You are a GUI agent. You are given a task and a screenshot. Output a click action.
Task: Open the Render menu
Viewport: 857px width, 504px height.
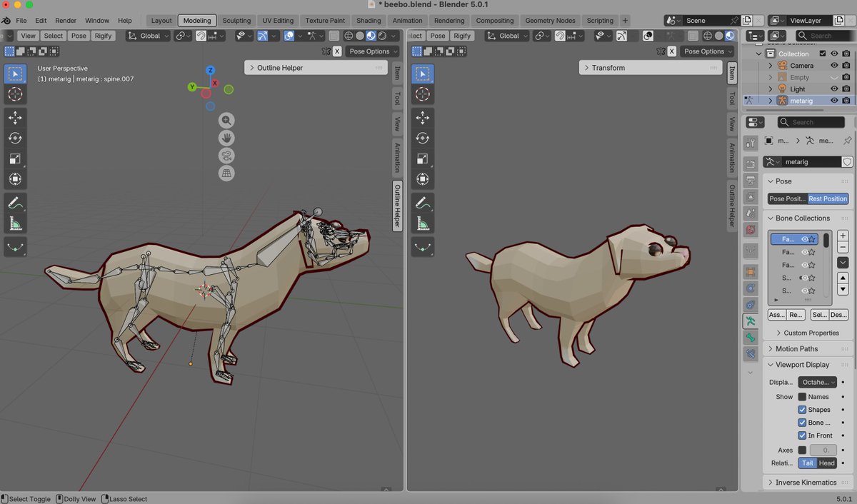tap(66, 21)
